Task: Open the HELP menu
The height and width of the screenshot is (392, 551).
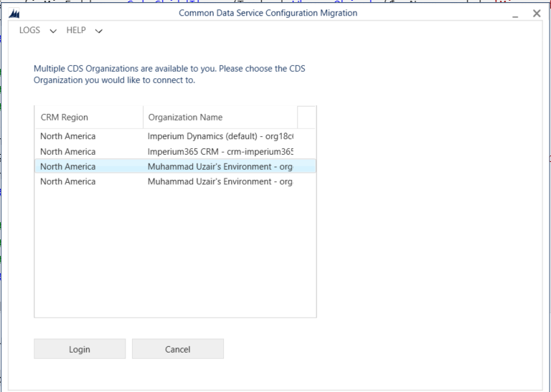Action: pos(76,31)
